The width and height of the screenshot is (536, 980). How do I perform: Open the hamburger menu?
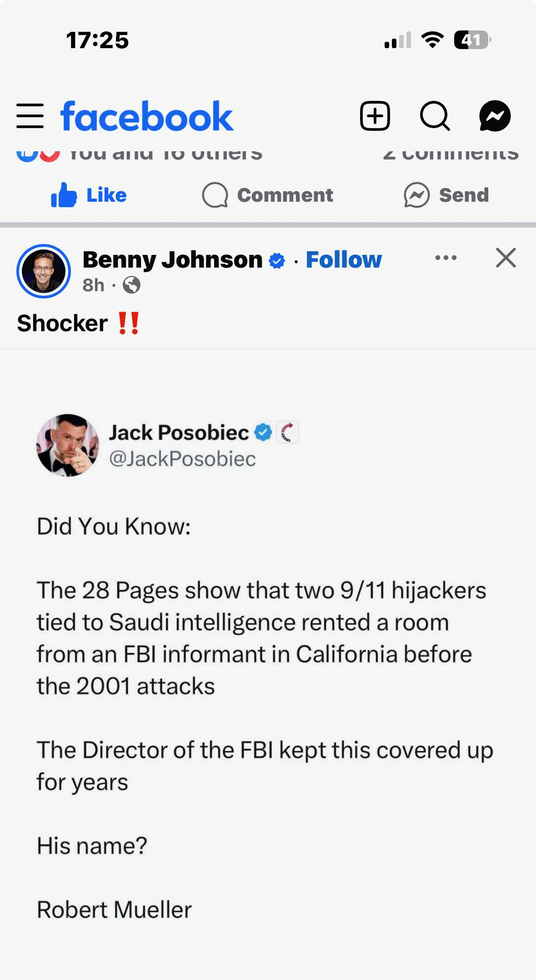[30, 116]
